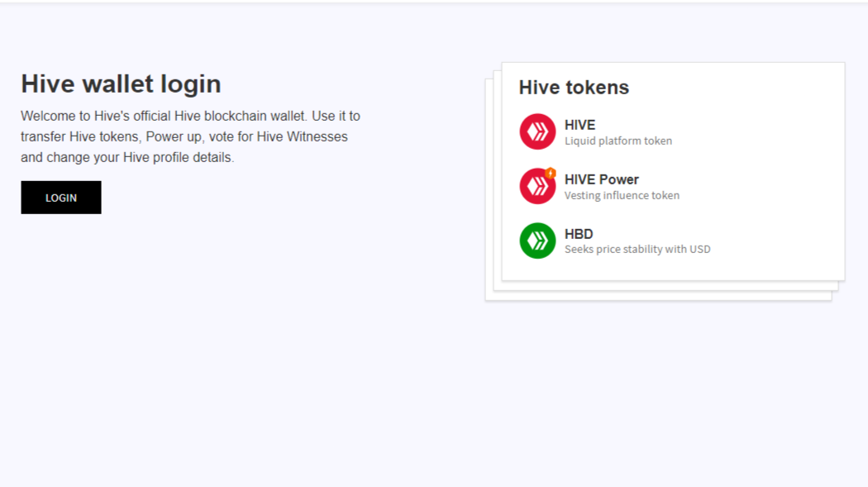The width and height of the screenshot is (868, 487).
Task: Click the orange lightning badge on HIVE Power
Action: (x=550, y=173)
